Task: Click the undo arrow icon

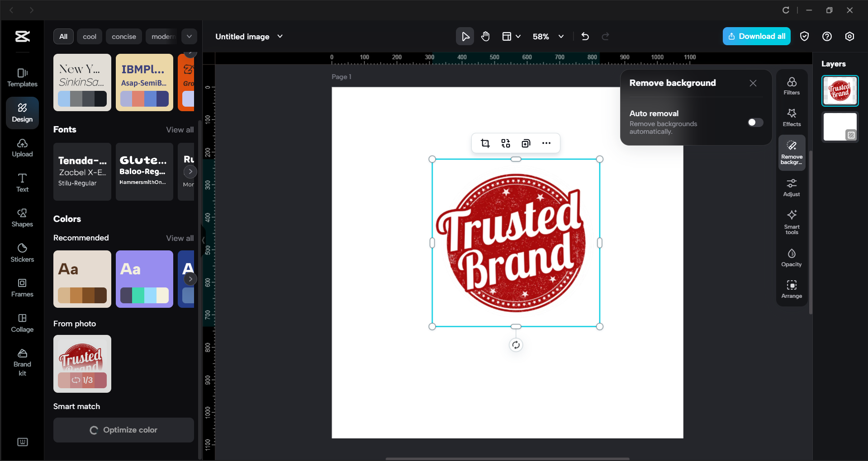Action: pyautogui.click(x=585, y=36)
